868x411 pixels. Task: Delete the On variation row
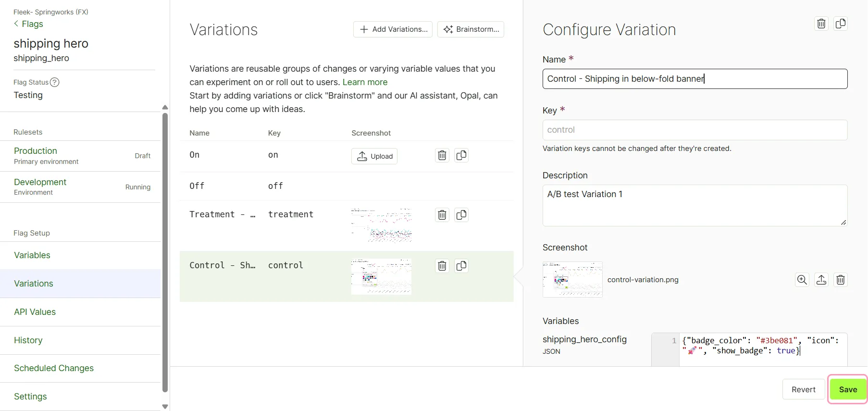pyautogui.click(x=442, y=155)
